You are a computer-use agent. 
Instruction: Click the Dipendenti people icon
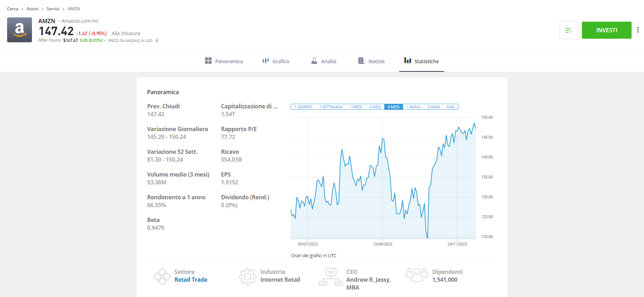417,275
